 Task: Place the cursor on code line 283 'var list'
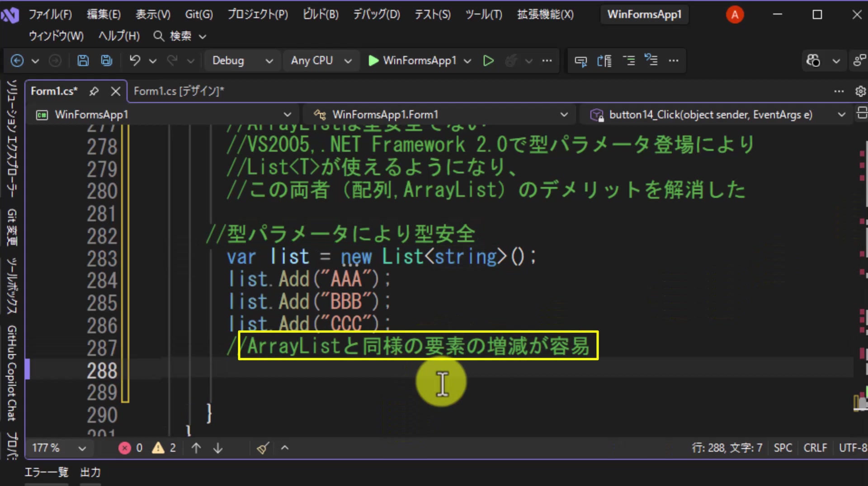point(381,257)
